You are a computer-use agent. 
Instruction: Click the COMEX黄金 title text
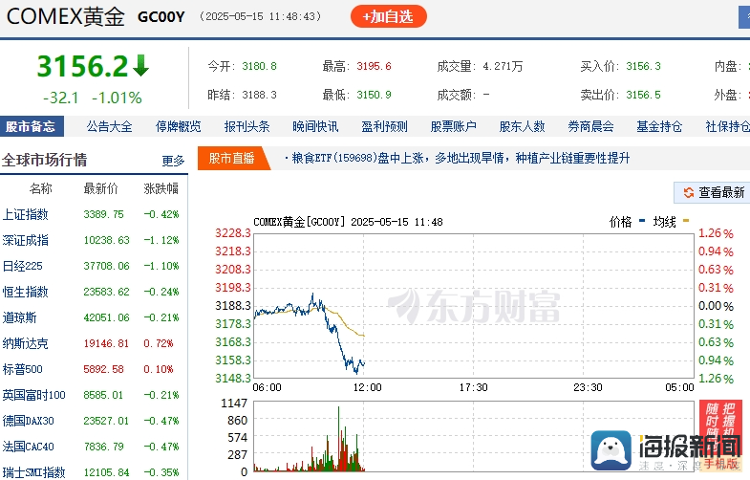point(66,17)
